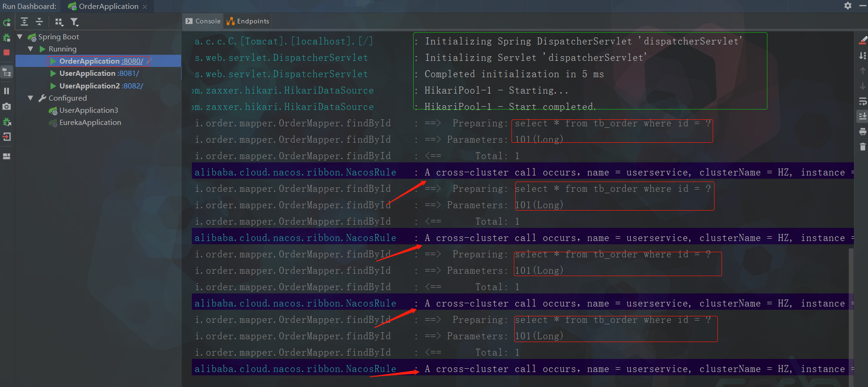Open Run Dashboard settings gear

847,6
